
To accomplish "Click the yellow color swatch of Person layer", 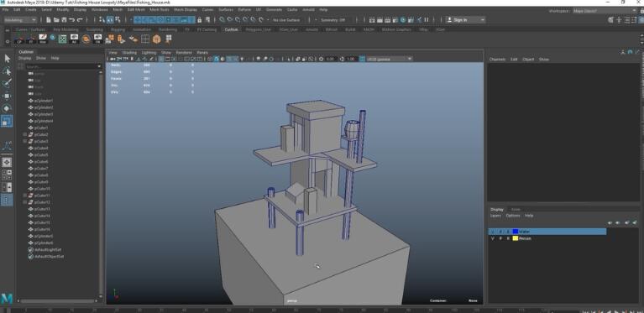I will tap(516, 238).
